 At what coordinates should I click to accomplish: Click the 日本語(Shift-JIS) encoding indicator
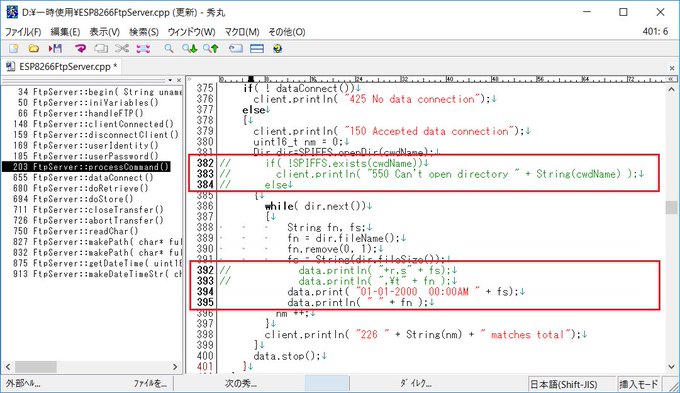pos(563,384)
